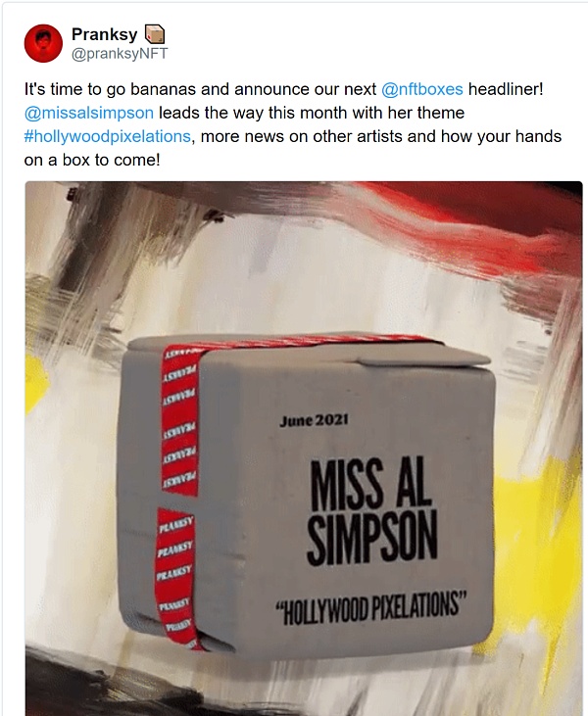The width and height of the screenshot is (588, 716).
Task: Select the #hollywoodpixelations hashtag
Action: 108,136
